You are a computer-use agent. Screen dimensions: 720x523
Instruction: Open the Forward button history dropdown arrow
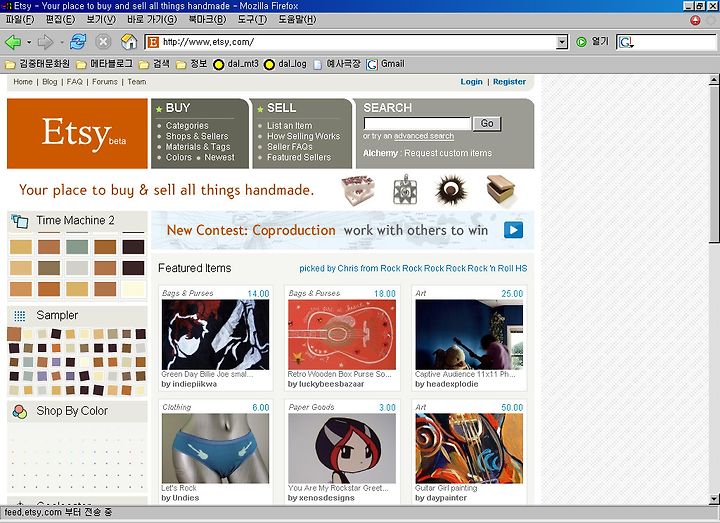tap(62, 42)
